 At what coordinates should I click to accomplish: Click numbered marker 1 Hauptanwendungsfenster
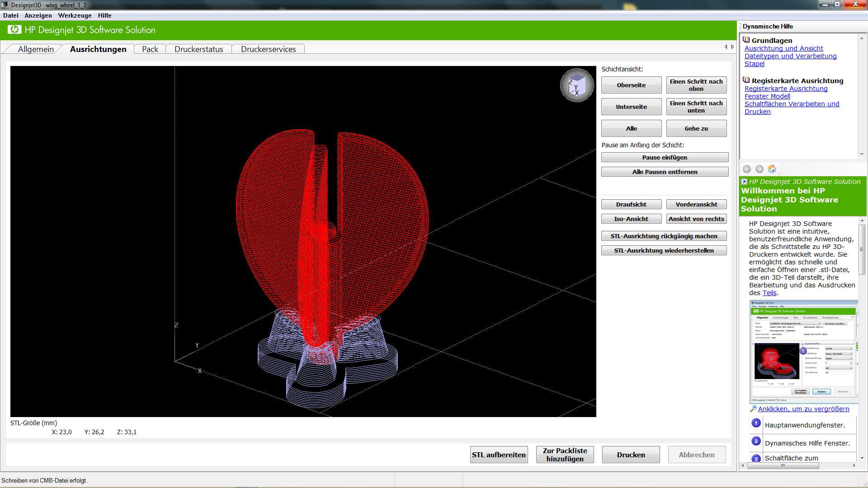point(756,423)
